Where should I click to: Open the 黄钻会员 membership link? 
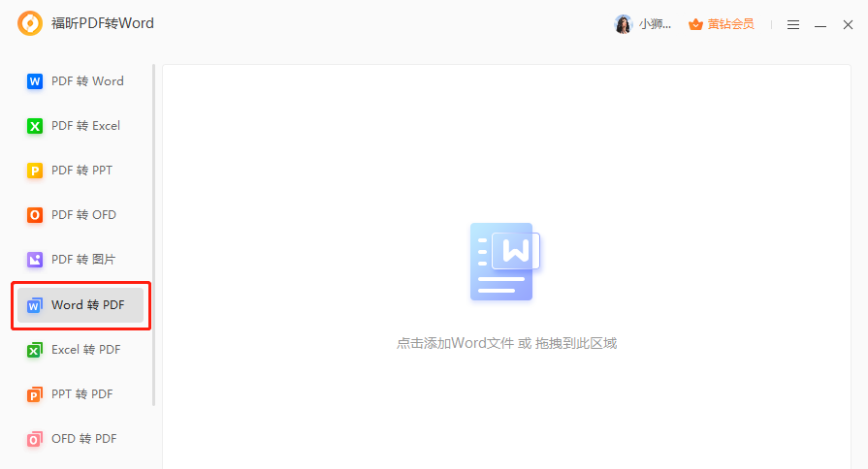(x=730, y=24)
